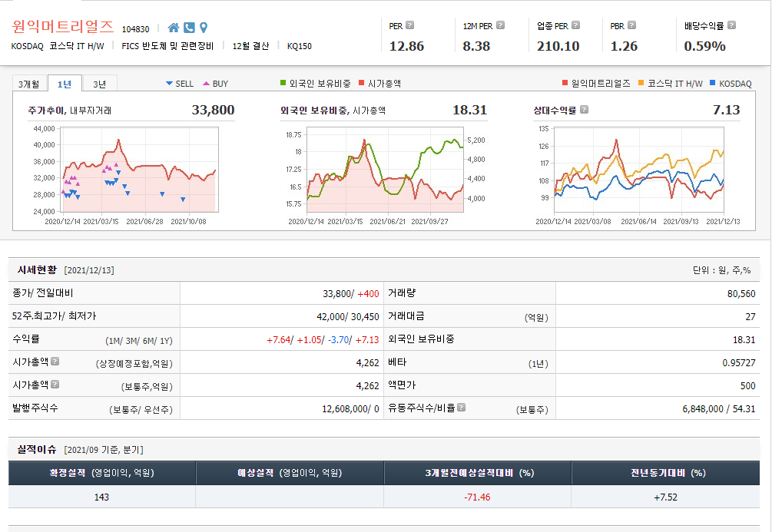Image resolution: width=782 pixels, height=532 pixels.
Task: Click 유동주식수 value 6,848,000 / 54.31
Action: point(719,409)
